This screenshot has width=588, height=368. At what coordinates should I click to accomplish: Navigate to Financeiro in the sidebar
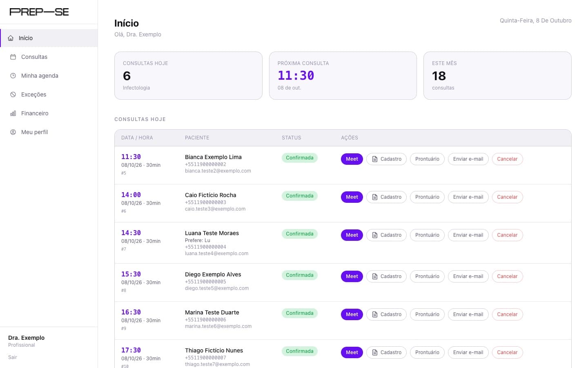[49, 113]
